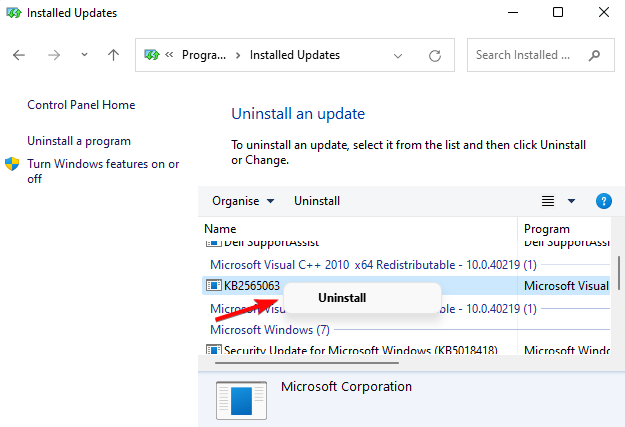625x427 pixels.
Task: Click the double chevron in the address bar
Action: click(169, 55)
